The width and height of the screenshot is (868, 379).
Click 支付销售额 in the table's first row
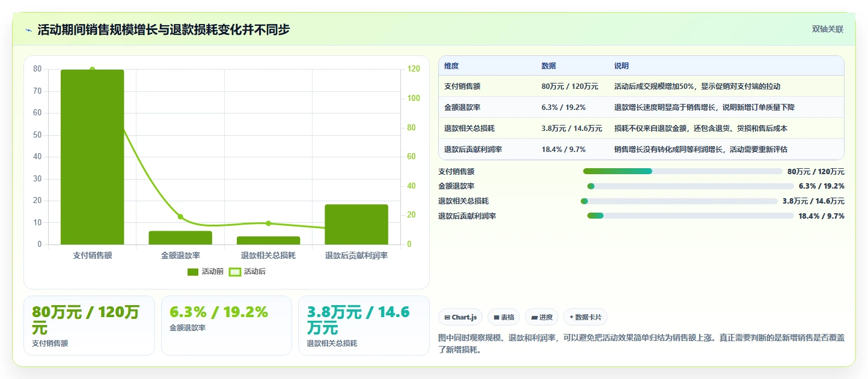coord(462,86)
